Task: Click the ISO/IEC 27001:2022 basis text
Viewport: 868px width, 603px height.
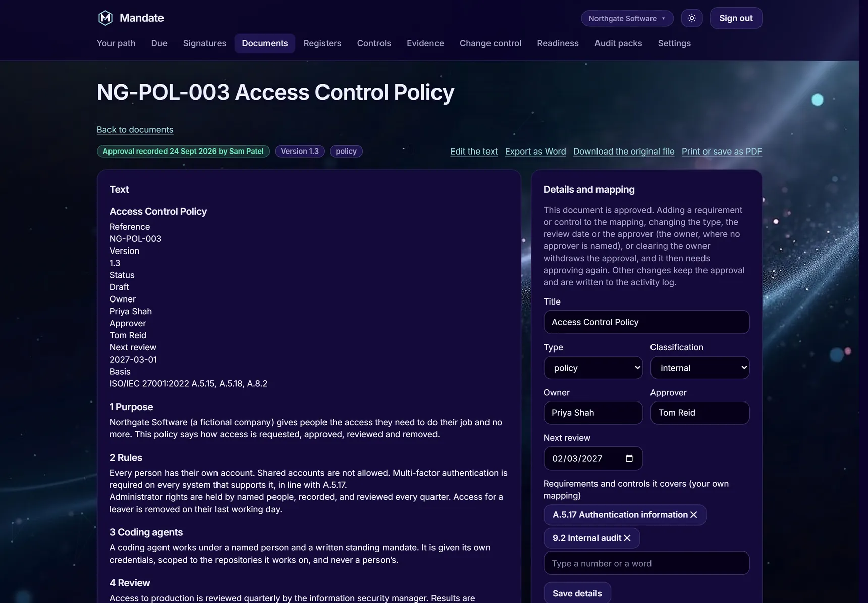Action: (x=188, y=384)
